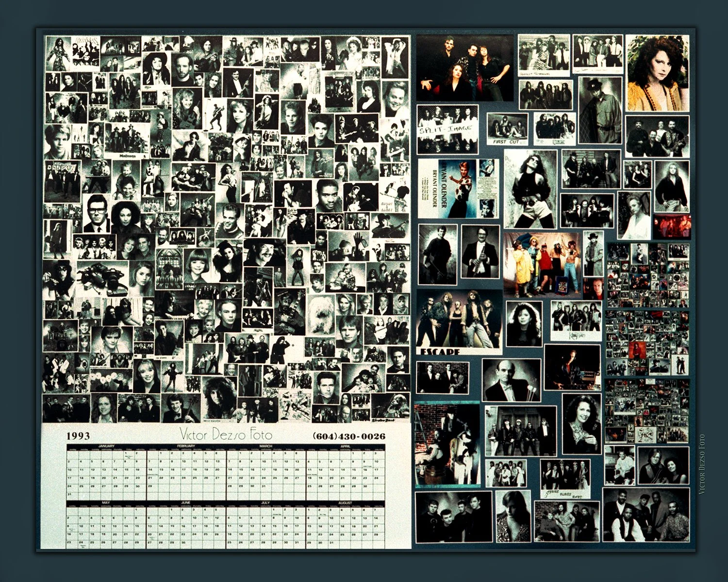The image size is (728, 582).
Task: Click the ESCAPE band color photo
Action: click(x=459, y=323)
